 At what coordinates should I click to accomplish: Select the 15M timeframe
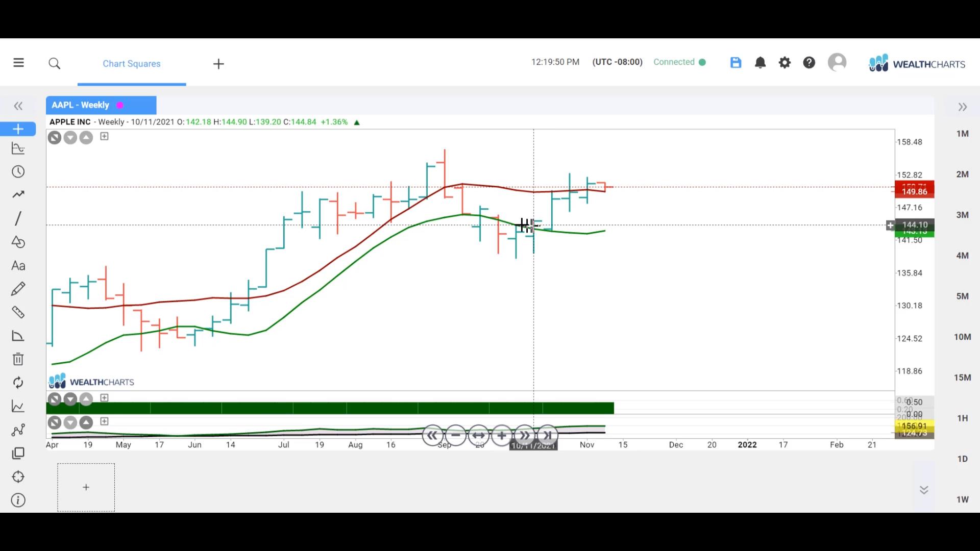click(963, 378)
